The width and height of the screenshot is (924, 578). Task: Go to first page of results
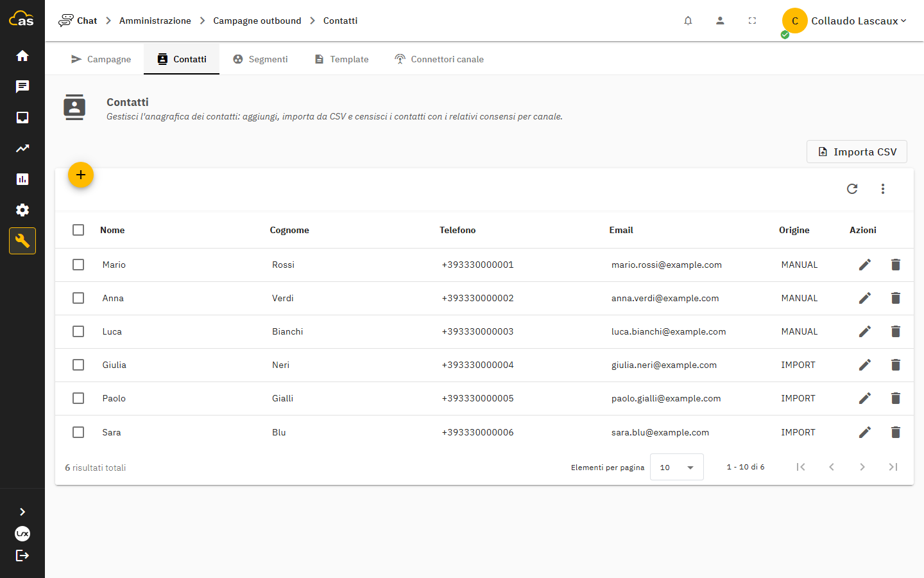tap(801, 467)
